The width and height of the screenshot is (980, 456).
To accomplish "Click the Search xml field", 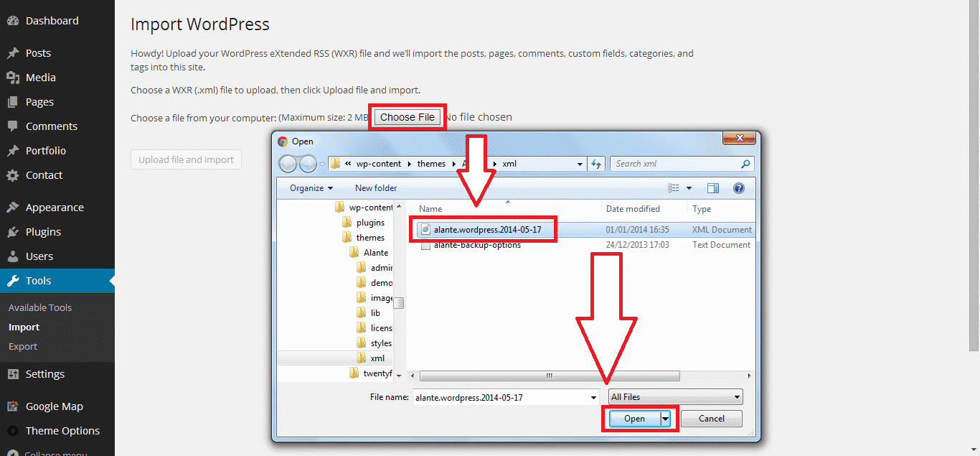I will [677, 164].
